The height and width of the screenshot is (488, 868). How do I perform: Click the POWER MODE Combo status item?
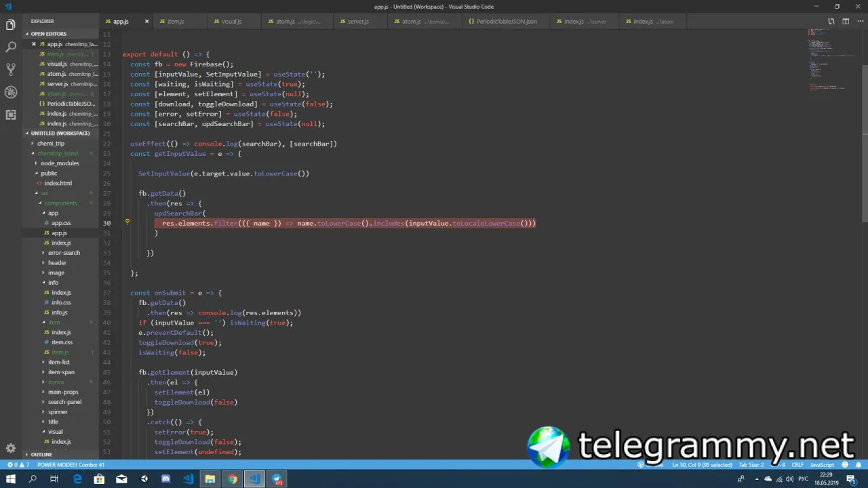coord(71,465)
